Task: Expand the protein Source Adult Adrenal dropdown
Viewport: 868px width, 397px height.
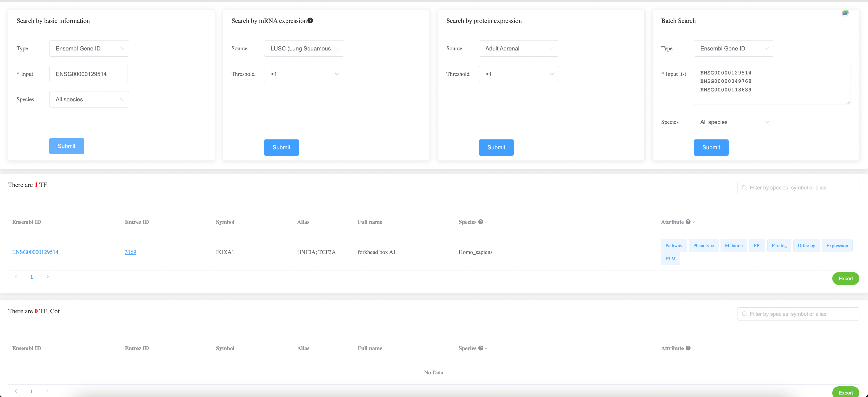Action: 519,49
